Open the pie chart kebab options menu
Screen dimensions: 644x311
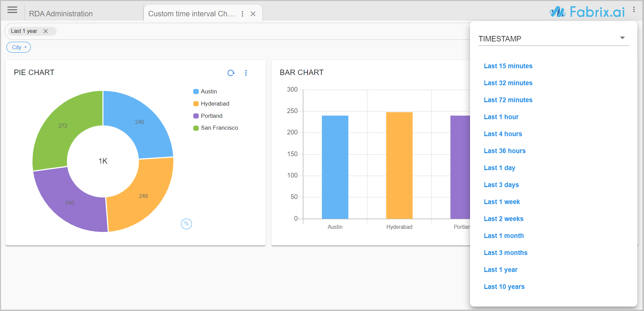(x=246, y=73)
